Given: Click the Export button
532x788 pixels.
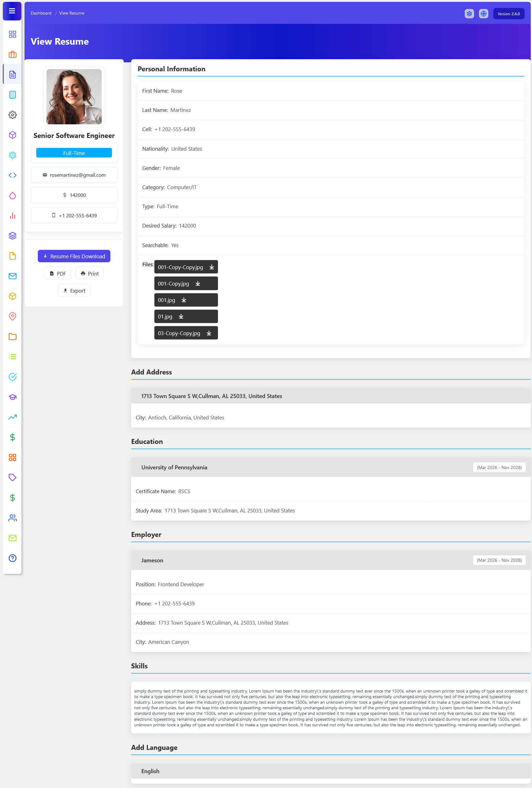Looking at the screenshot, I should pos(74,290).
